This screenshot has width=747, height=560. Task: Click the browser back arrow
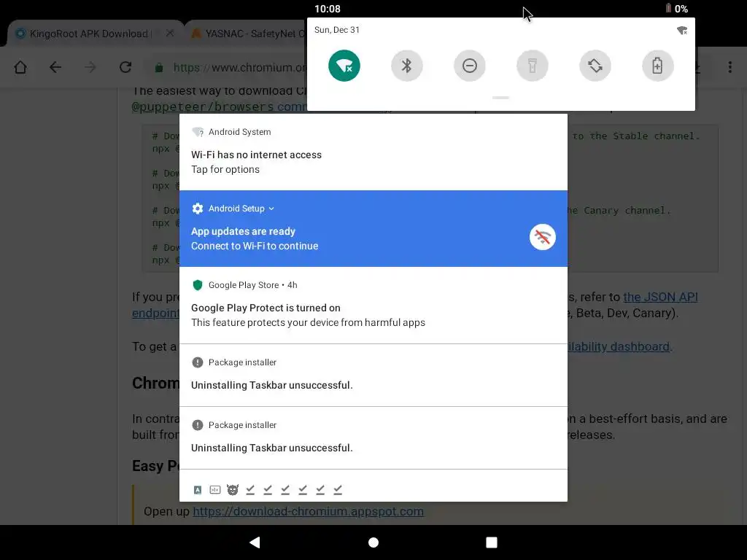[55, 67]
